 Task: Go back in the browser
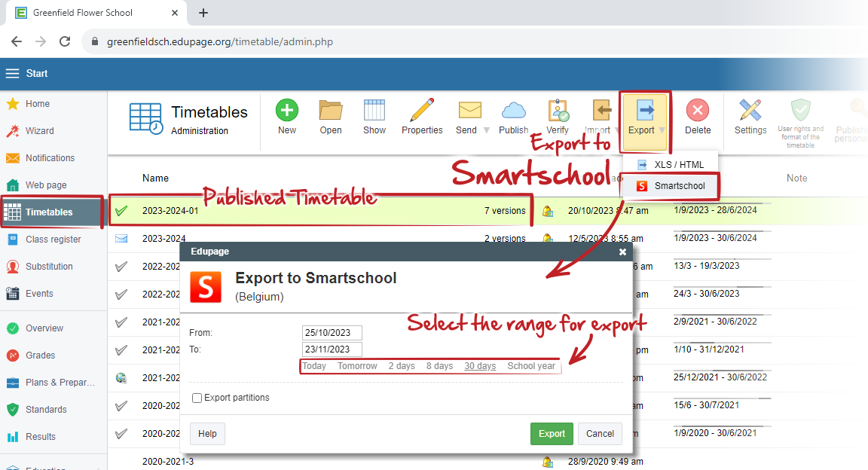tap(17, 41)
